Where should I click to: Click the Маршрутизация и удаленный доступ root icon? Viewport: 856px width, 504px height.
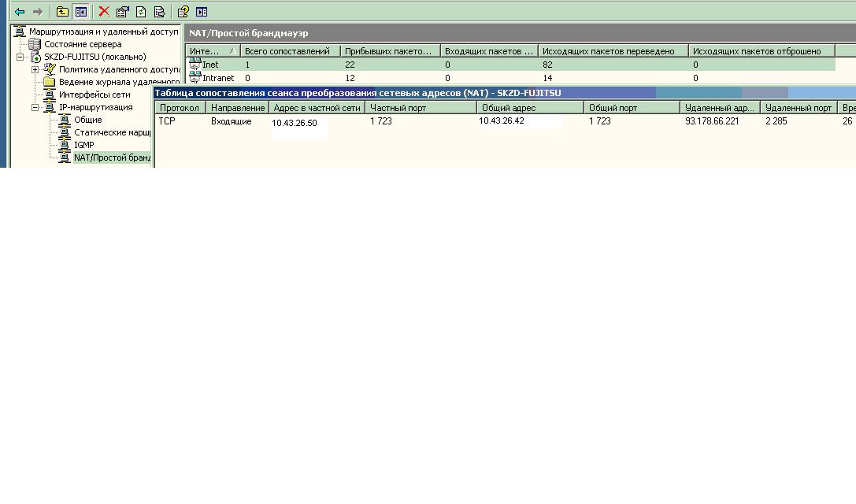20,31
